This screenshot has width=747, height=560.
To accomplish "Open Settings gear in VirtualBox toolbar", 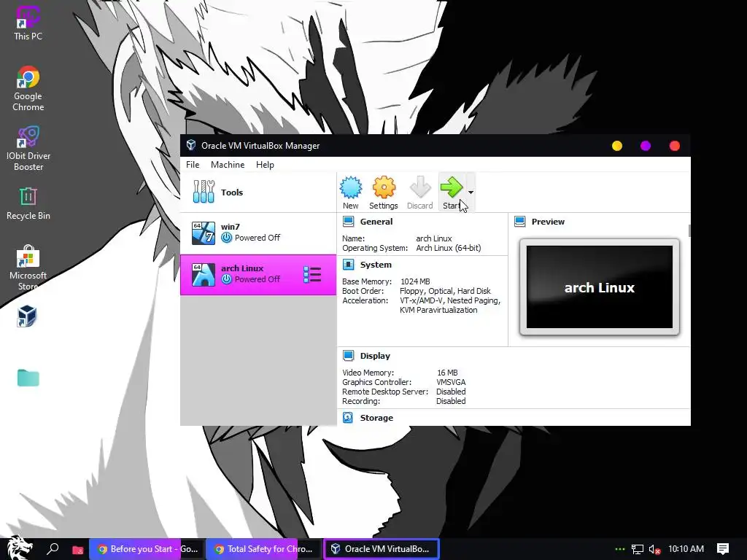I will 384,187.
